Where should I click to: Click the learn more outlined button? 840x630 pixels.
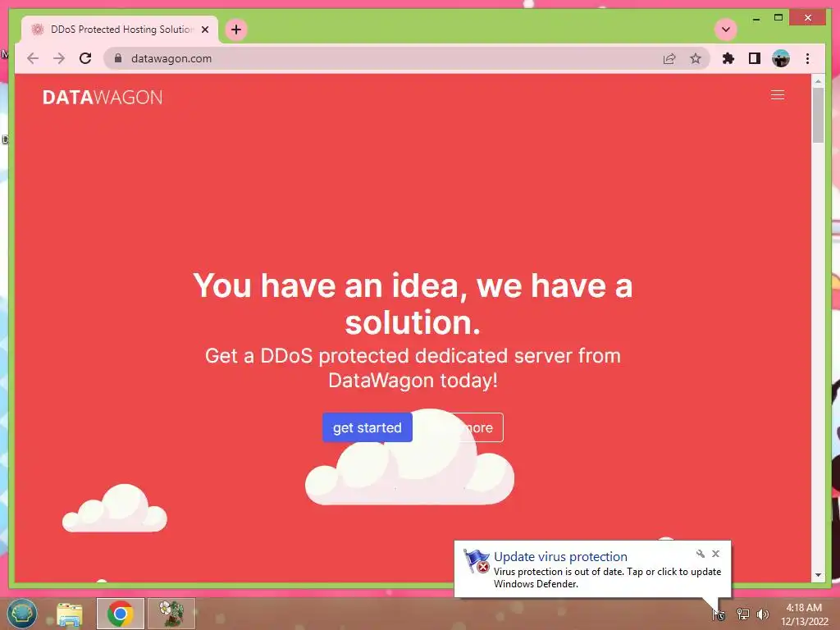click(459, 427)
